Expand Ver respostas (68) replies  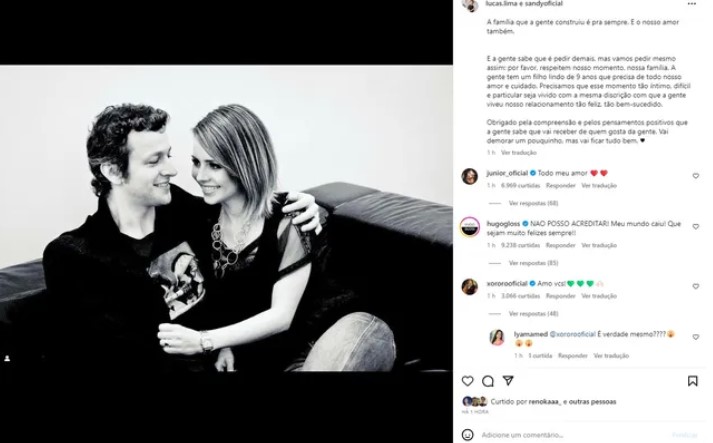tap(533, 203)
